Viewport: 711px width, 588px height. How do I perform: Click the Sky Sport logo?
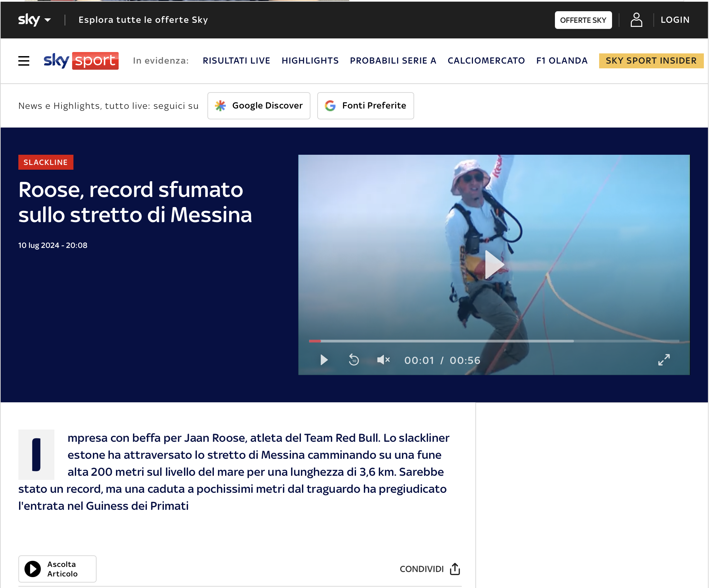(x=81, y=61)
